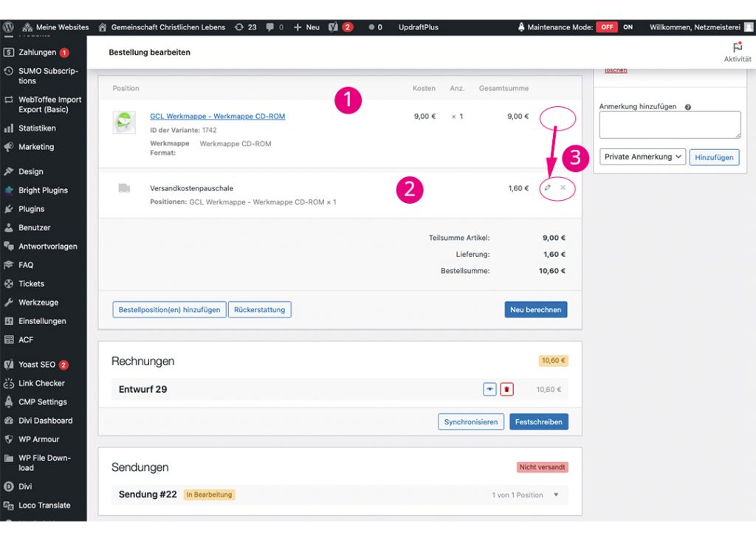The height and width of the screenshot is (541, 756).
Task: Open the Neu menu in the admin bar
Action: [306, 27]
